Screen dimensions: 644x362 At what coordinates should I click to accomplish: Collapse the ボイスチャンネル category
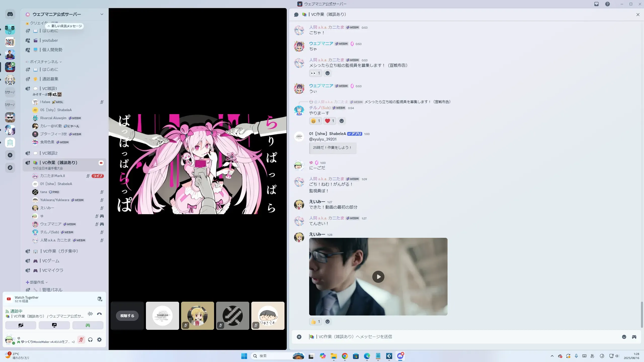(x=44, y=62)
